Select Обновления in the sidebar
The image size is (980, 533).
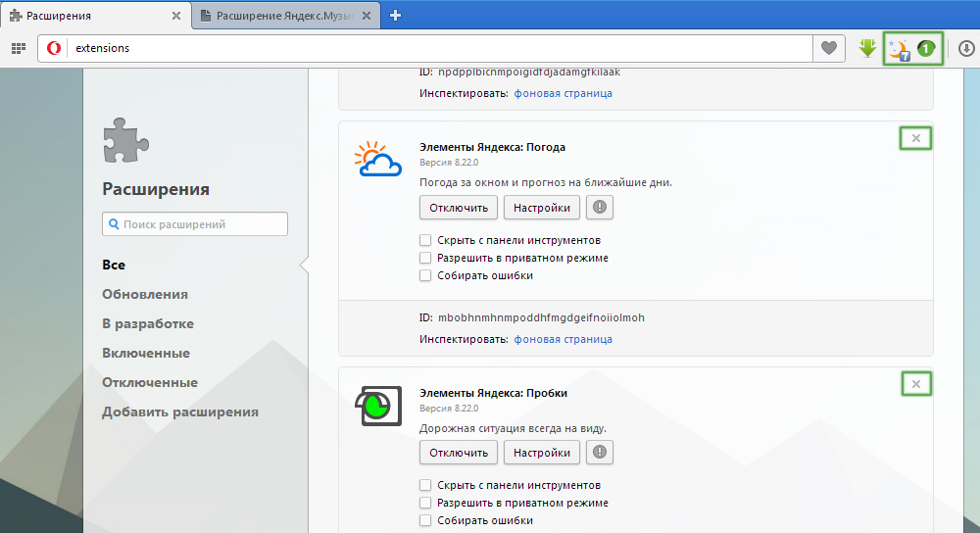click(x=145, y=294)
